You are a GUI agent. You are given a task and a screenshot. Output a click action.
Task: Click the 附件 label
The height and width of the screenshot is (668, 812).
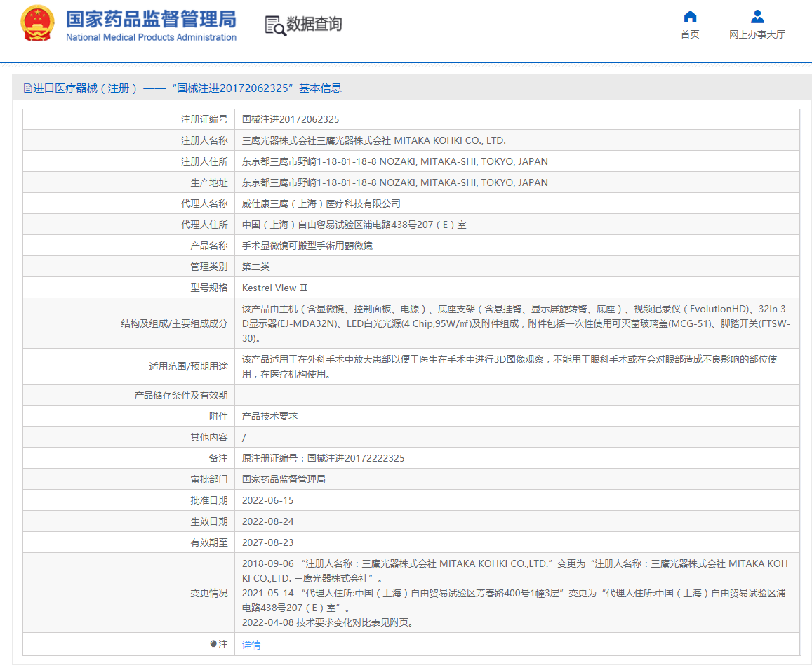(x=218, y=416)
